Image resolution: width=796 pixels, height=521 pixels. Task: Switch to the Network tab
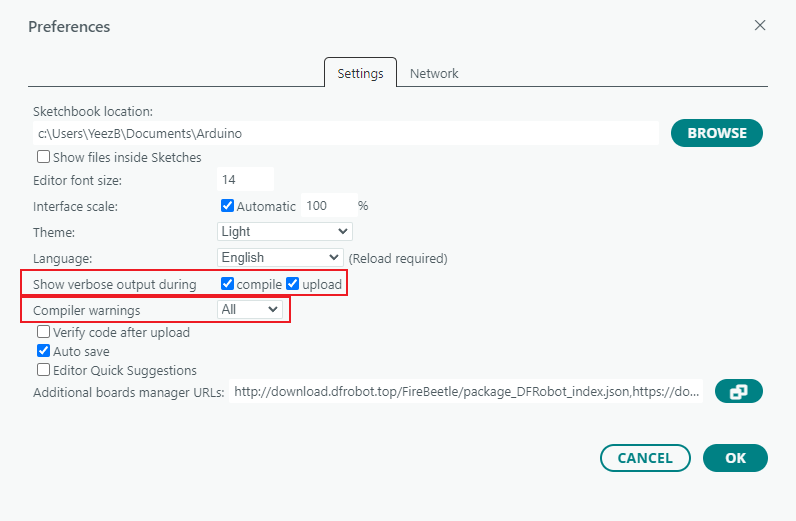pos(434,73)
